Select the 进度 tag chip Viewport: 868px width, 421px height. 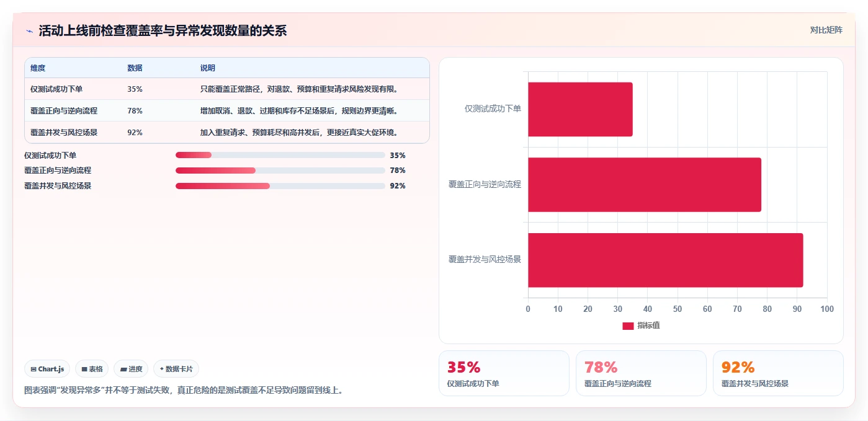point(131,369)
